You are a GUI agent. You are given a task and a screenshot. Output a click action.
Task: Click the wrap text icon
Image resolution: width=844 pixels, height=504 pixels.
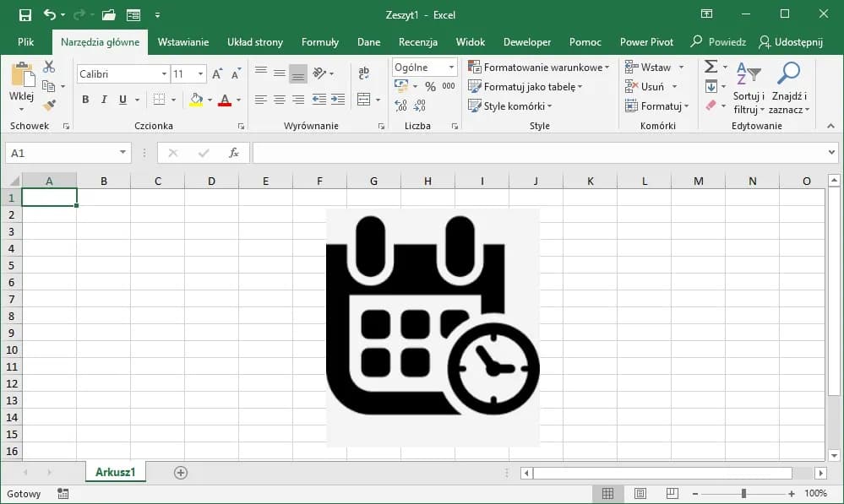[364, 74]
